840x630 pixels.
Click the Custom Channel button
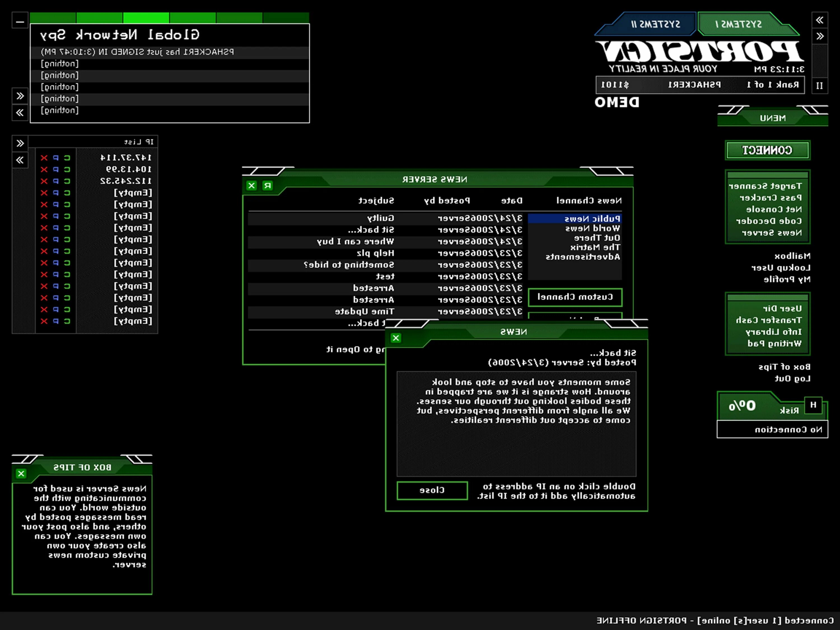(575, 297)
